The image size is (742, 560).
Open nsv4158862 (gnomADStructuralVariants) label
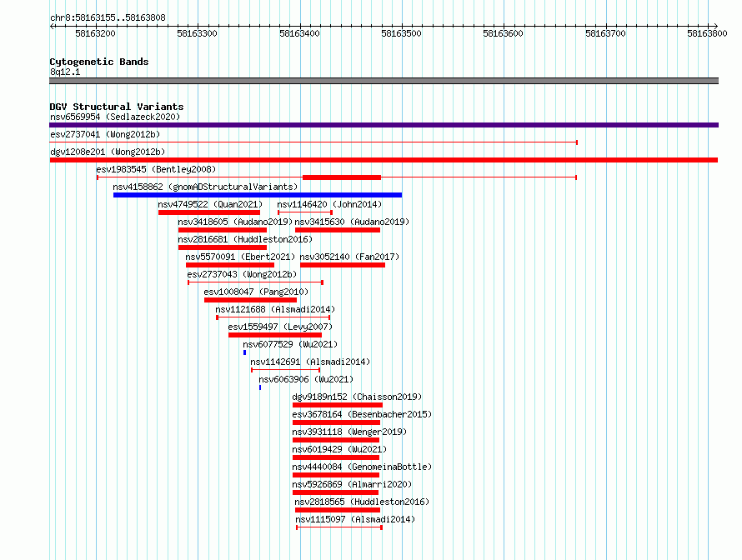205,187
